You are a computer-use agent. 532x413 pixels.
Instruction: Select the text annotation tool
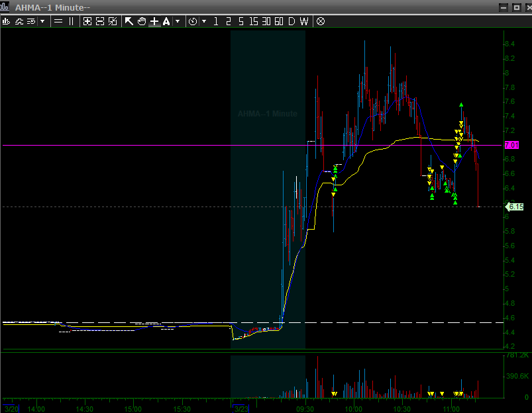[x=166, y=21]
